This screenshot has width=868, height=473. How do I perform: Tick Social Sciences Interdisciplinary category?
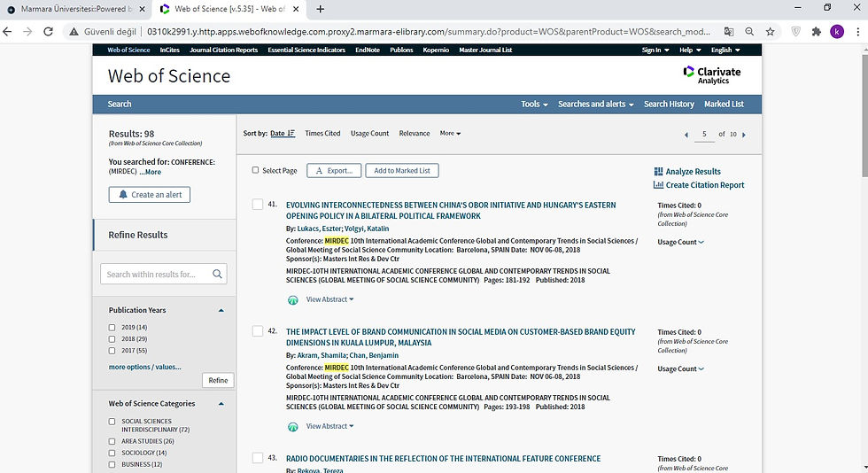coord(112,422)
